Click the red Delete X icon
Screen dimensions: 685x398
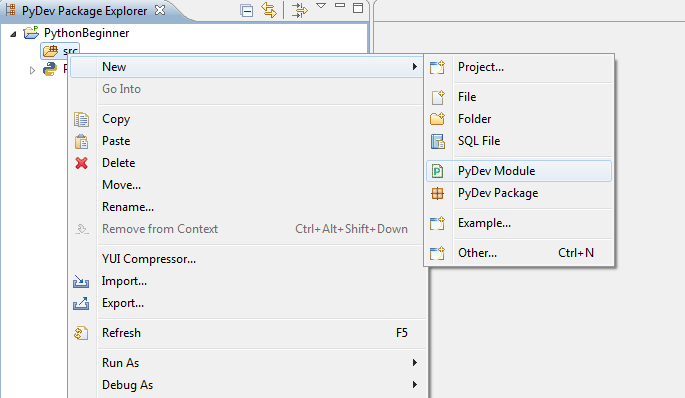pos(81,163)
